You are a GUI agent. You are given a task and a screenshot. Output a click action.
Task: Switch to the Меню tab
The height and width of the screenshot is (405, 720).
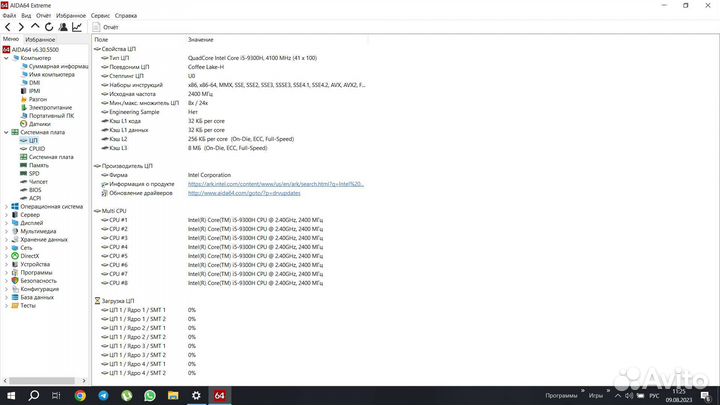[x=11, y=39]
